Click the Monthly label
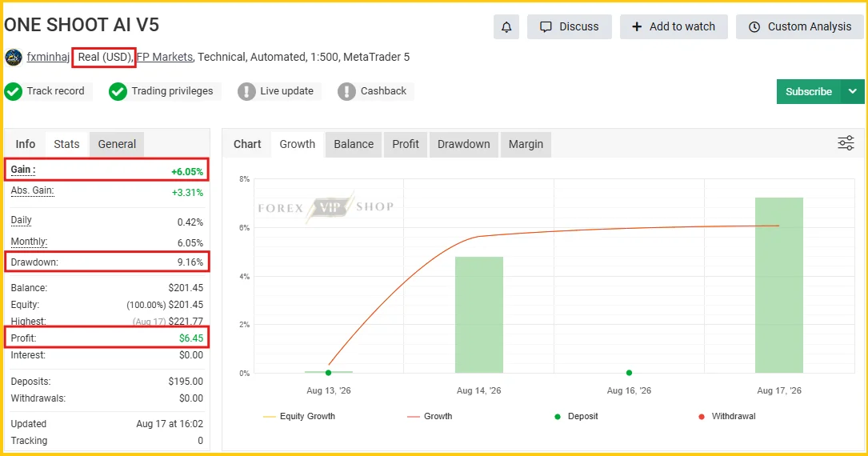This screenshot has width=868, height=456. click(29, 242)
